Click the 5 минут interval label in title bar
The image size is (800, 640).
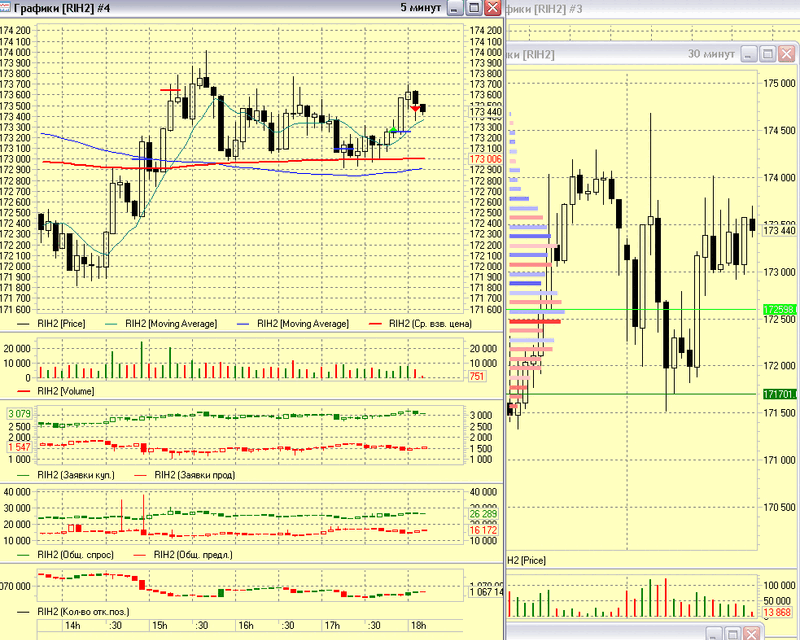click(420, 7)
